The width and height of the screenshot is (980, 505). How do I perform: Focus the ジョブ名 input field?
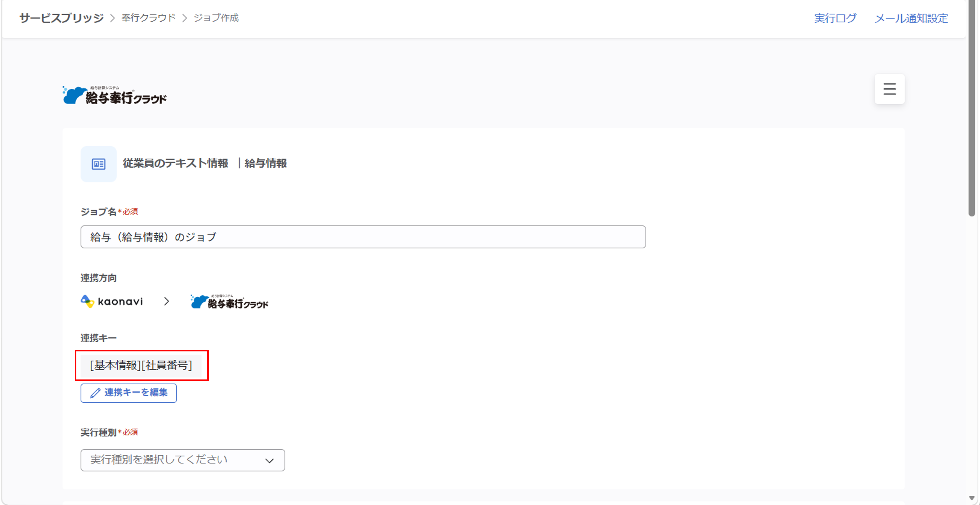tap(363, 237)
